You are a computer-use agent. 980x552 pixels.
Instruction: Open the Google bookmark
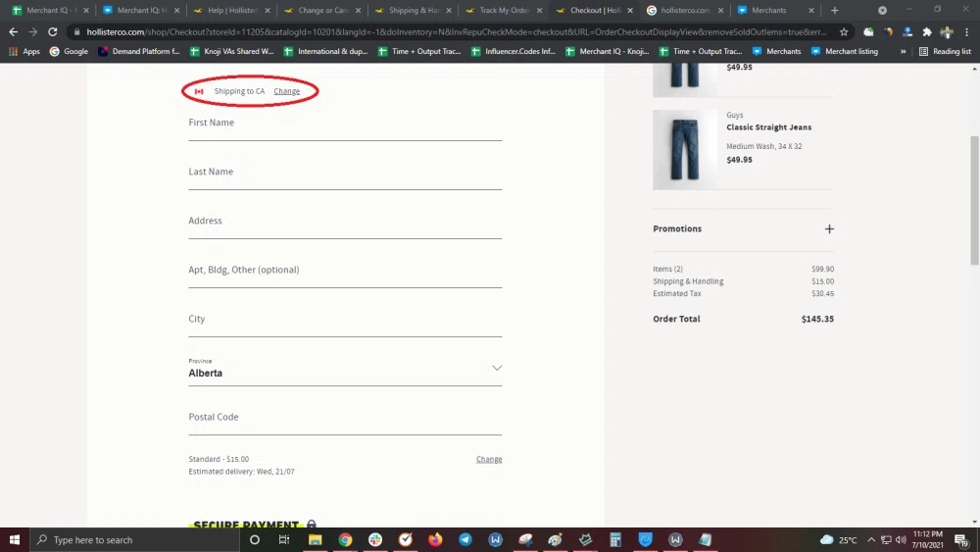pyautogui.click(x=69, y=51)
